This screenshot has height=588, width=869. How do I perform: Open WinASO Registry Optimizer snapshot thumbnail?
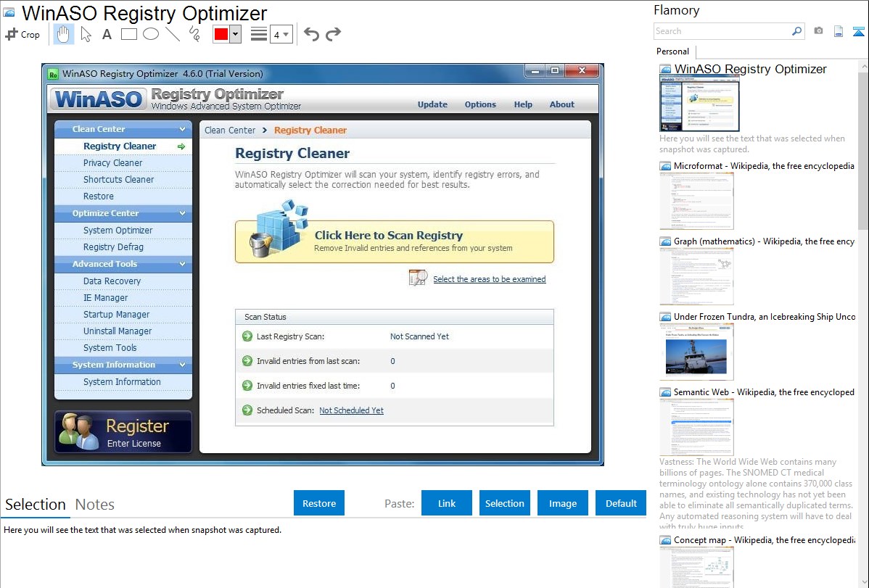click(699, 104)
